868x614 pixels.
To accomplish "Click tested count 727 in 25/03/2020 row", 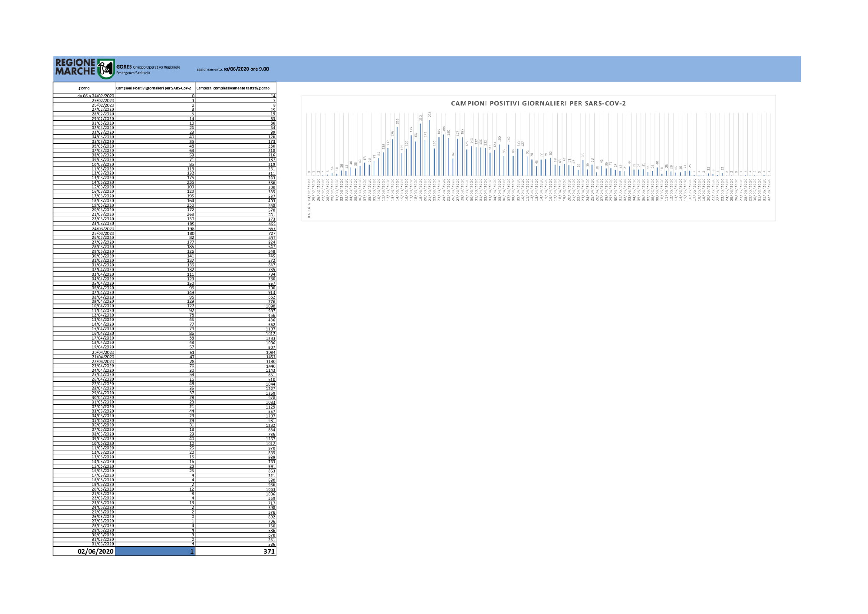I will point(272,233).
